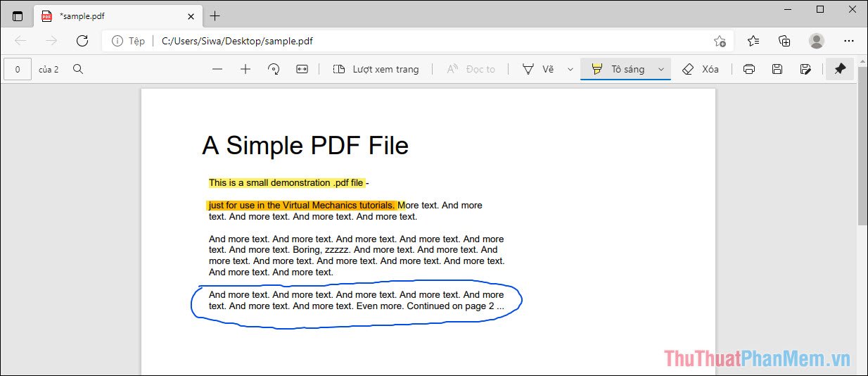Open a new browser tab
The image size is (868, 376).
[x=215, y=15]
